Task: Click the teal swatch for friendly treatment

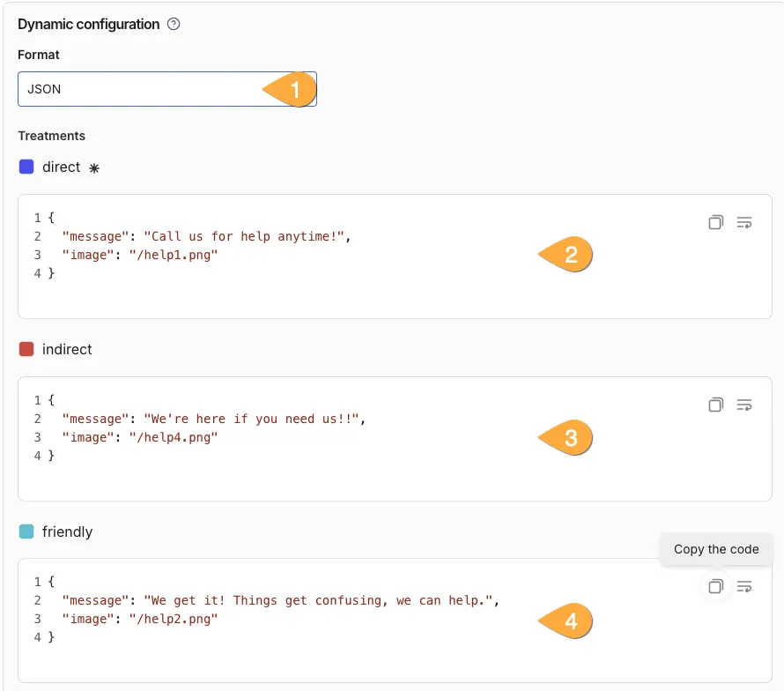Action: coord(26,531)
